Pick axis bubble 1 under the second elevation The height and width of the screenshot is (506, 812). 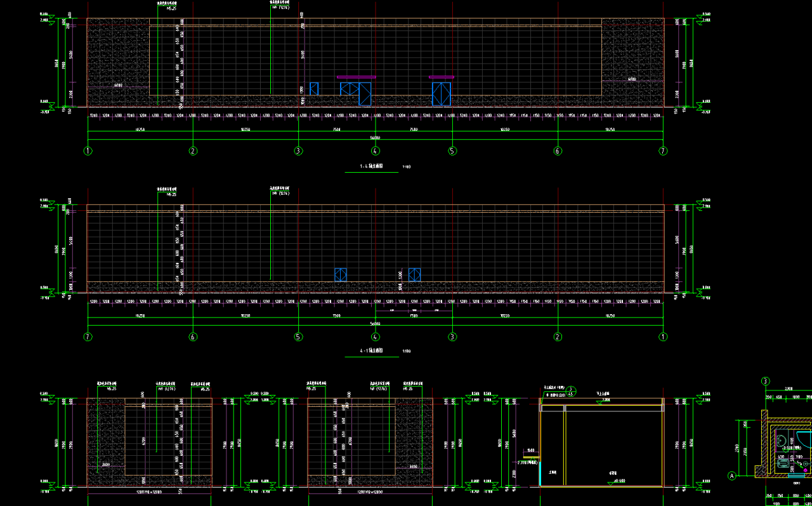[663, 336]
